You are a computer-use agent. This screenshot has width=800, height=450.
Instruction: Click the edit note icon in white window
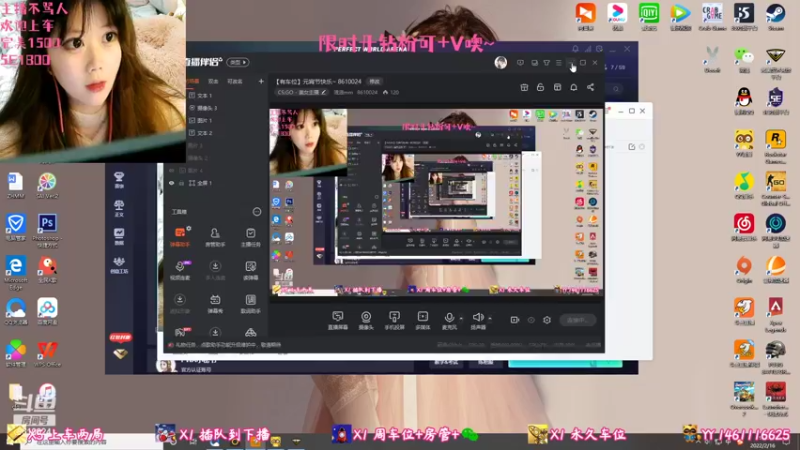632,147
